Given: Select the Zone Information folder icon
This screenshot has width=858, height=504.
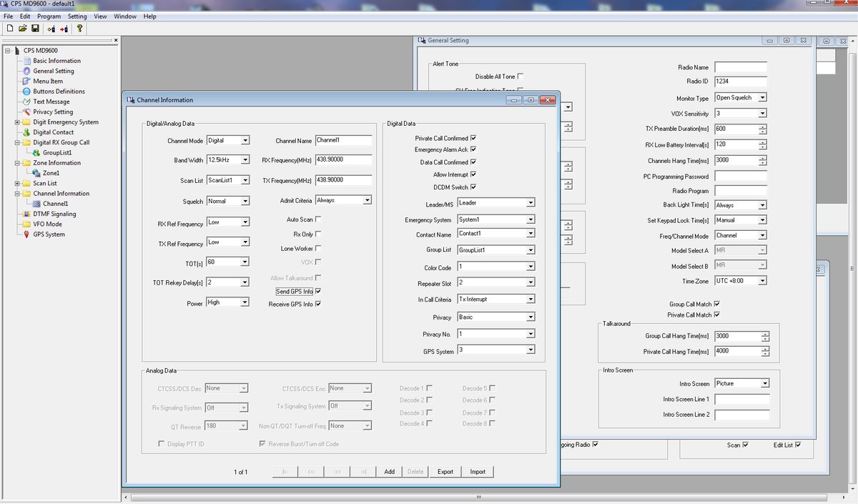Looking at the screenshot, I should pos(27,163).
